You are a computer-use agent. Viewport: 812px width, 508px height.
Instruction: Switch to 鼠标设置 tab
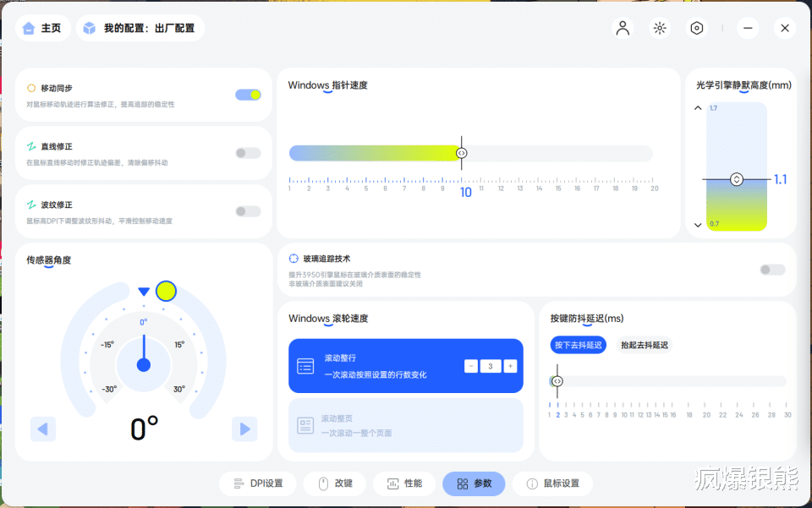(x=552, y=483)
